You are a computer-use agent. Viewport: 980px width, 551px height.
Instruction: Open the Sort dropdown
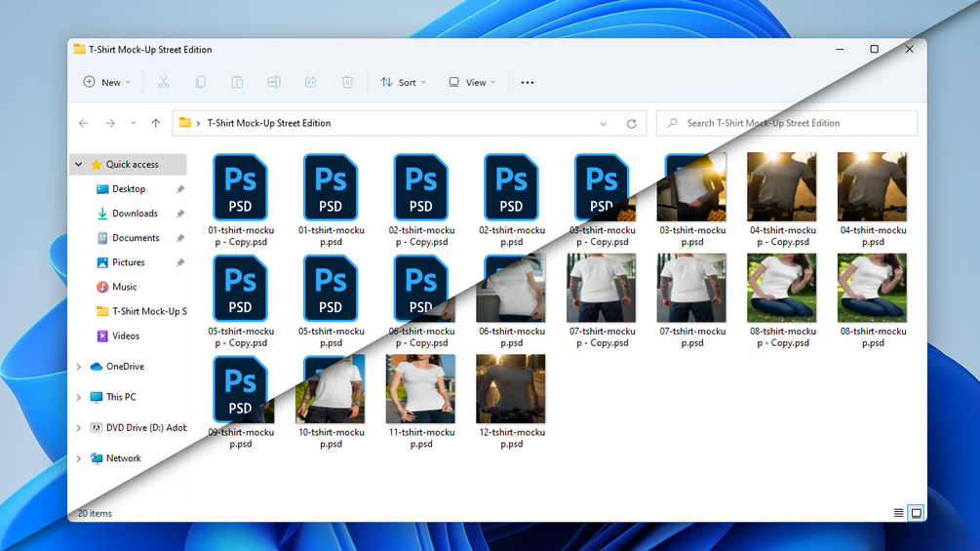[403, 83]
